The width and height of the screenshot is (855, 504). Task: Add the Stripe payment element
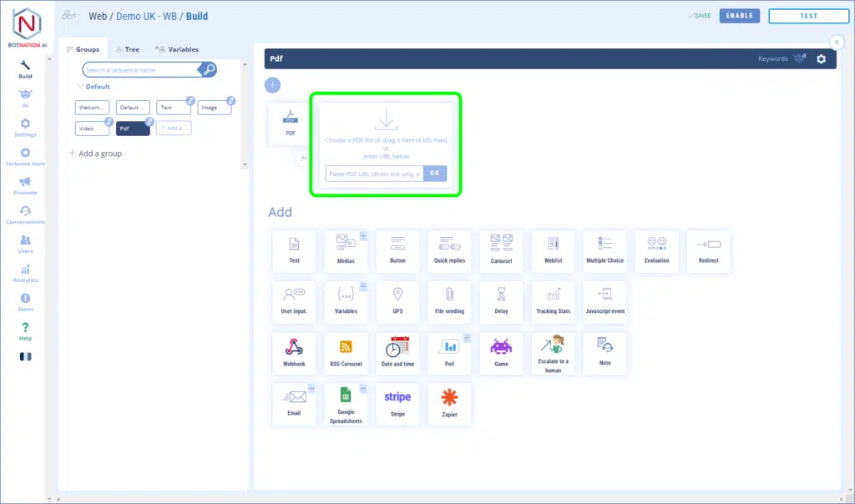397,404
